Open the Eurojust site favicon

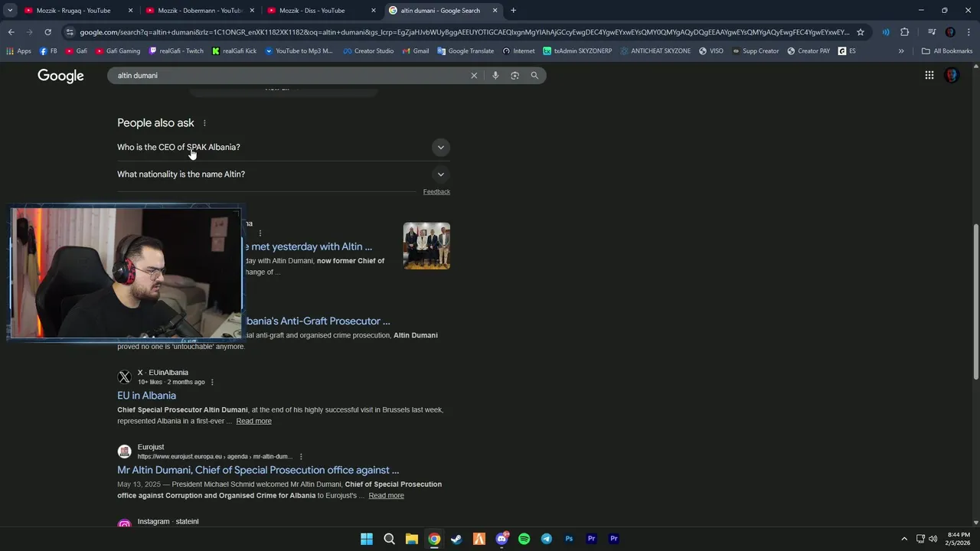point(124,452)
